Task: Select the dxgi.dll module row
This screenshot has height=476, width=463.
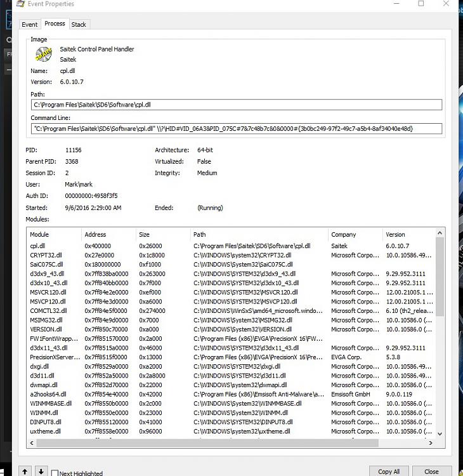Action: pyautogui.click(x=231, y=366)
